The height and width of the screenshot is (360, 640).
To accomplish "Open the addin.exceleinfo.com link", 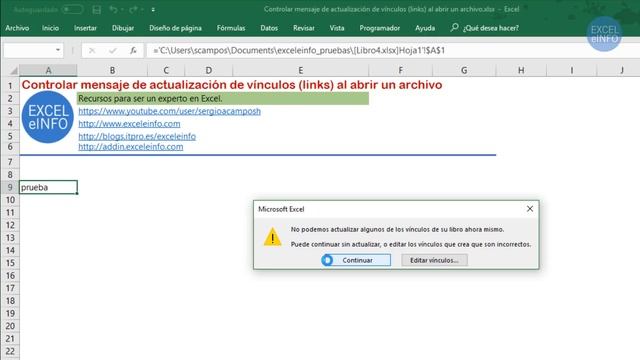I will click(x=131, y=147).
